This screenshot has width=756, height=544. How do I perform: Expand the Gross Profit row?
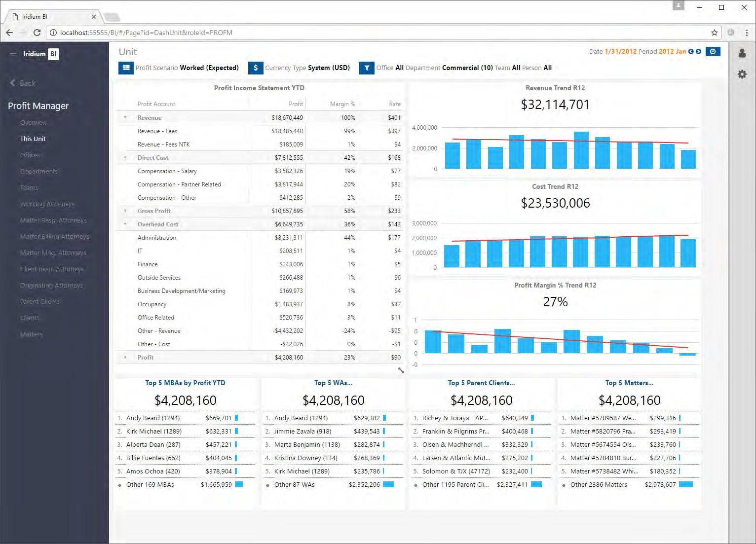tap(125, 211)
